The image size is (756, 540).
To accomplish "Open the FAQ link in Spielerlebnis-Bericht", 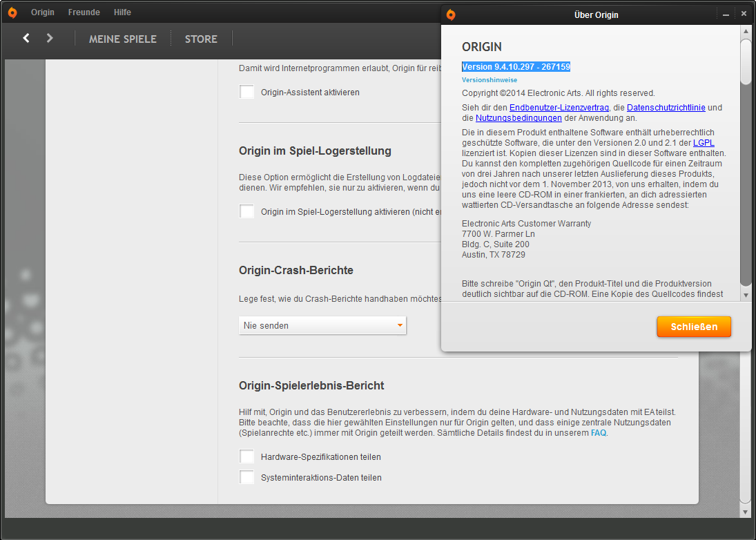I will (x=599, y=433).
